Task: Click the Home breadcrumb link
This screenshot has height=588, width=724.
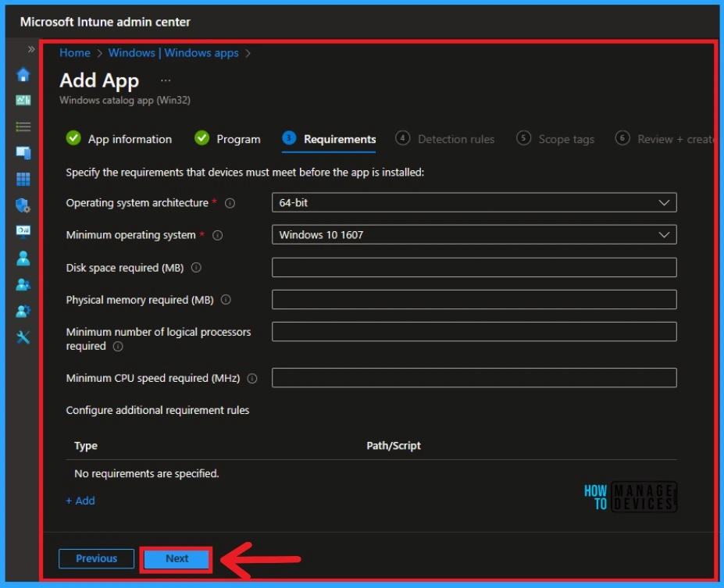Action: pyautogui.click(x=75, y=53)
